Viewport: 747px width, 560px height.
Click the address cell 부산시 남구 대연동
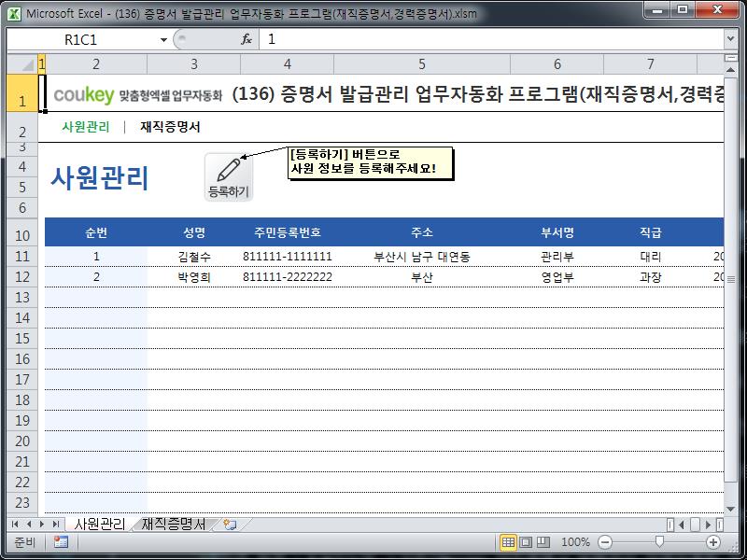click(422, 257)
